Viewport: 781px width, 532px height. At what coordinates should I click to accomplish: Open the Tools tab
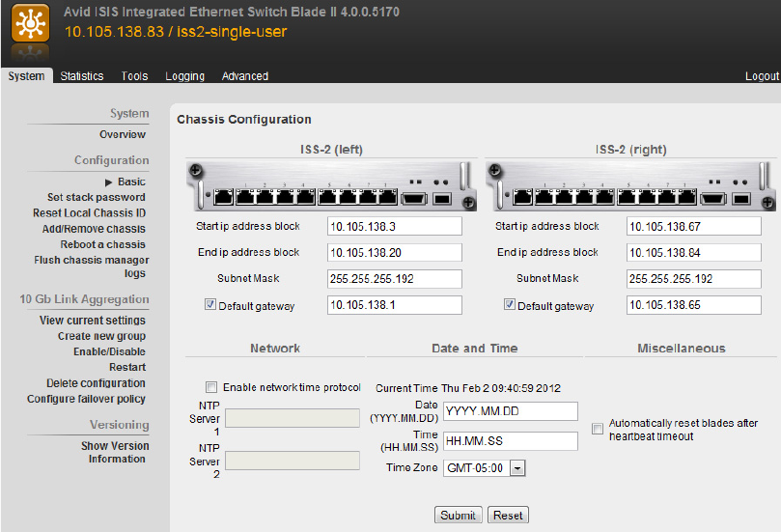pos(134,76)
